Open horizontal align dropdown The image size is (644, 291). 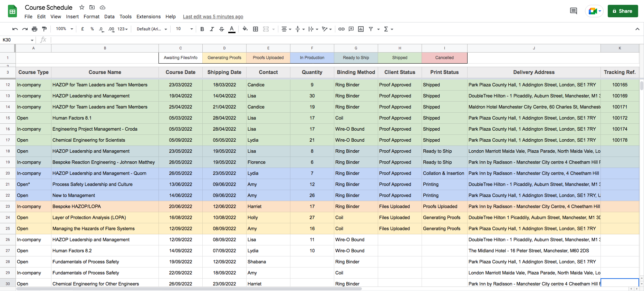coord(286,29)
